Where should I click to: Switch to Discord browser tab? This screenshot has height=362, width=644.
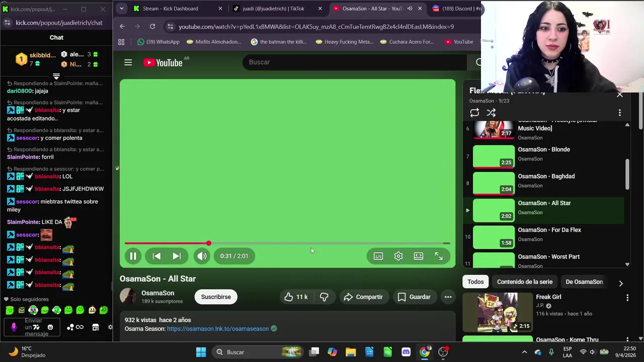pos(455,9)
